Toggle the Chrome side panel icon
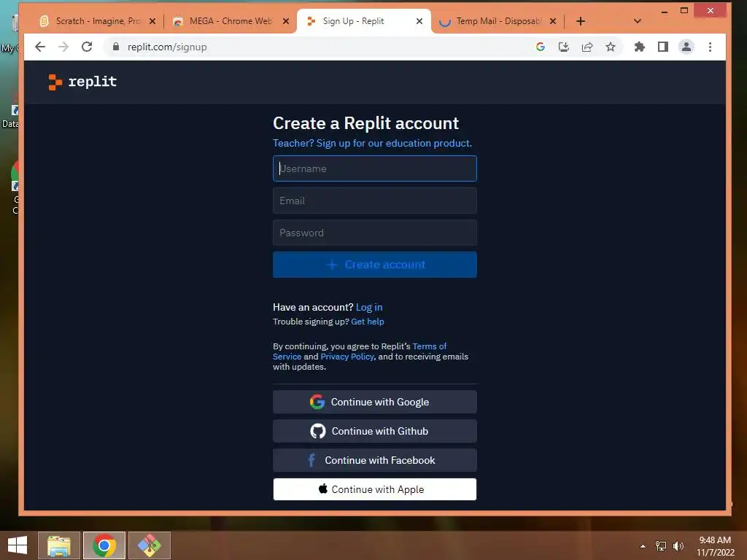This screenshot has width=747, height=560. coord(662,47)
